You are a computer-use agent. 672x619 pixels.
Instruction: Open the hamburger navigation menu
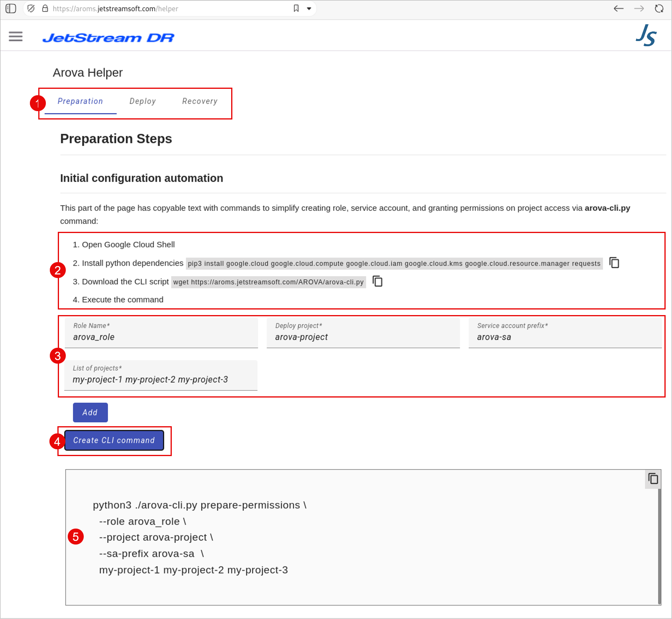coord(16,37)
